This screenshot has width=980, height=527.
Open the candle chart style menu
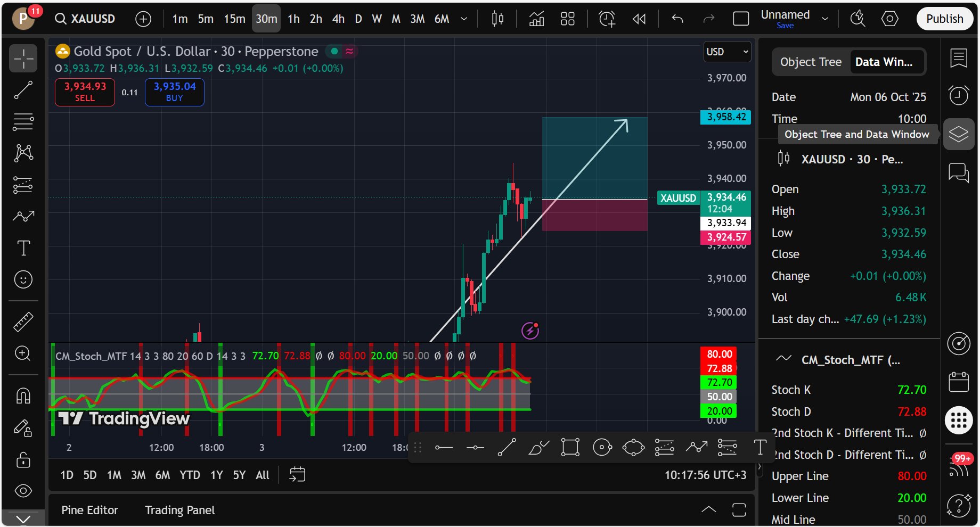[497, 19]
